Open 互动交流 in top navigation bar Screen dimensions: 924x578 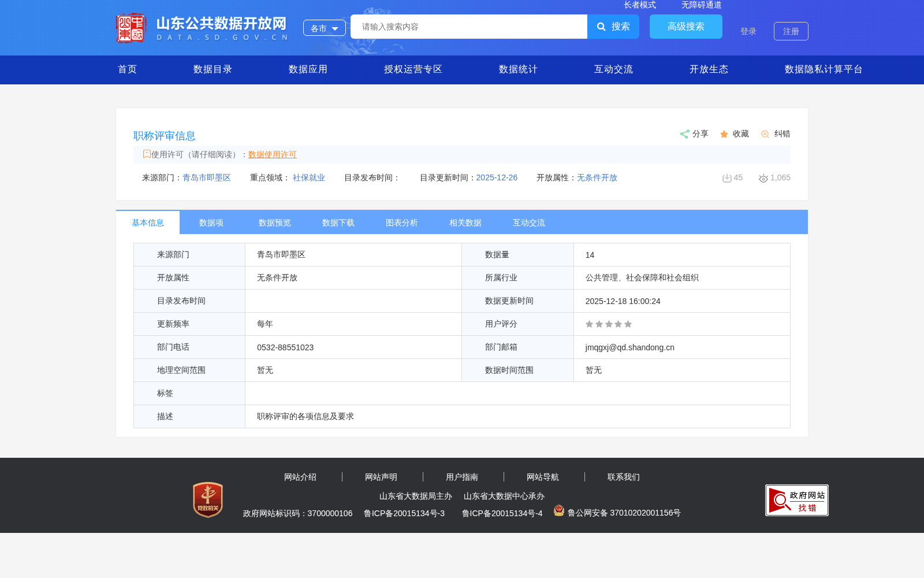[614, 69]
